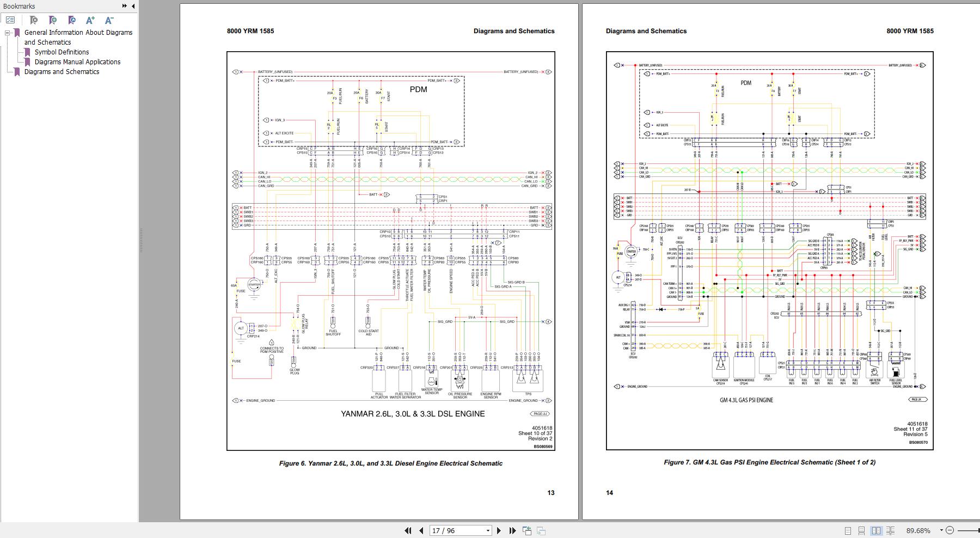This screenshot has height=538, width=980.
Task: Go to the first page
Action: [408, 530]
